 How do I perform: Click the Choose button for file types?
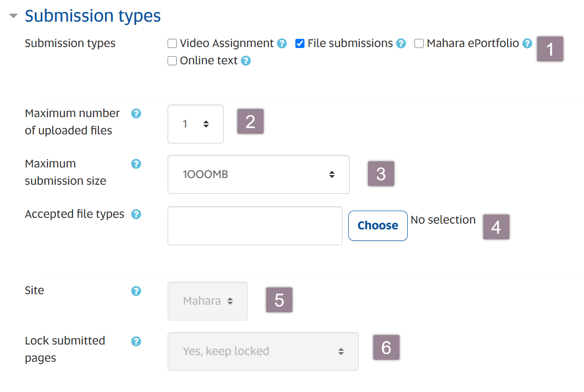click(377, 226)
